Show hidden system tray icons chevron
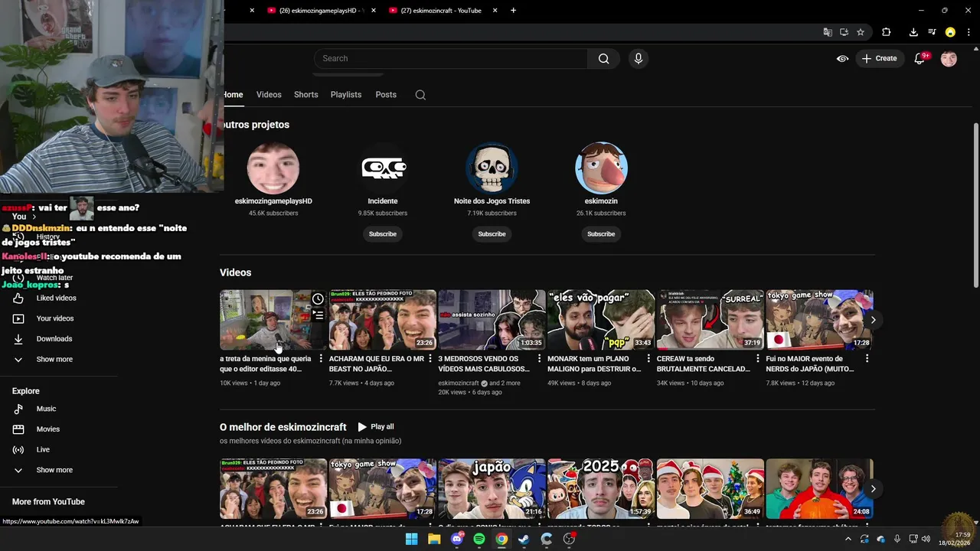 848,540
